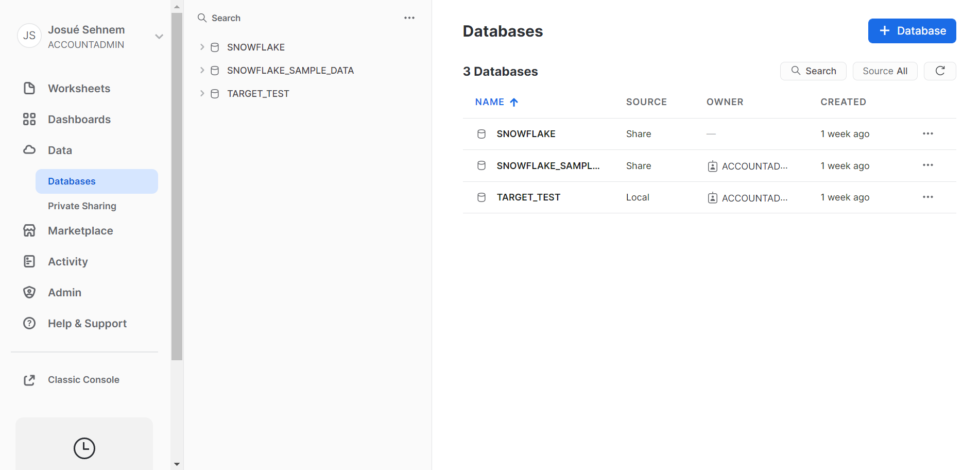Click the object explorer search magnifier icon

pyautogui.click(x=202, y=18)
